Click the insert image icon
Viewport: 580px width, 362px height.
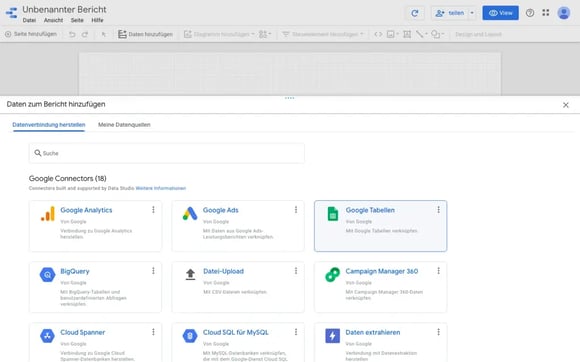pos(391,34)
